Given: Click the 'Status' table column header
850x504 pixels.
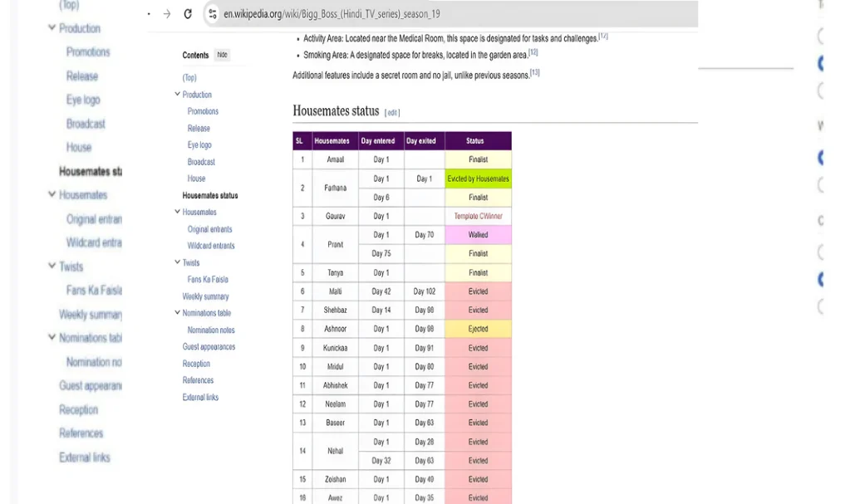Looking at the screenshot, I should pos(478,141).
